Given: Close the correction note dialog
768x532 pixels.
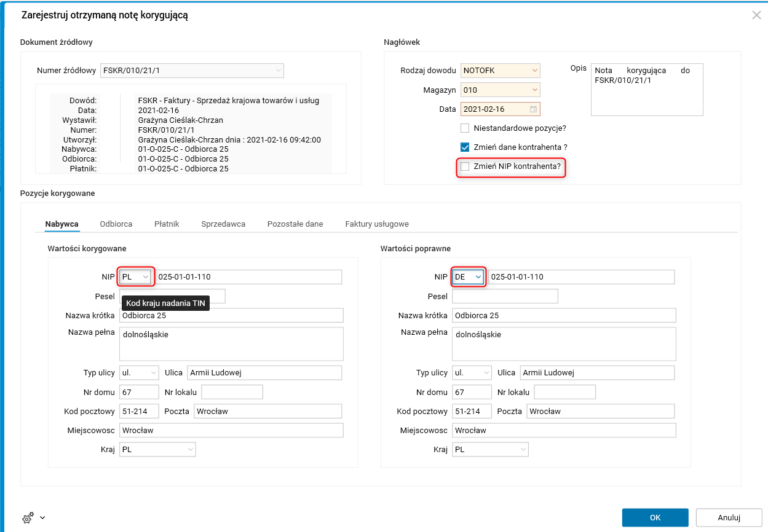Looking at the screenshot, I should [756, 15].
